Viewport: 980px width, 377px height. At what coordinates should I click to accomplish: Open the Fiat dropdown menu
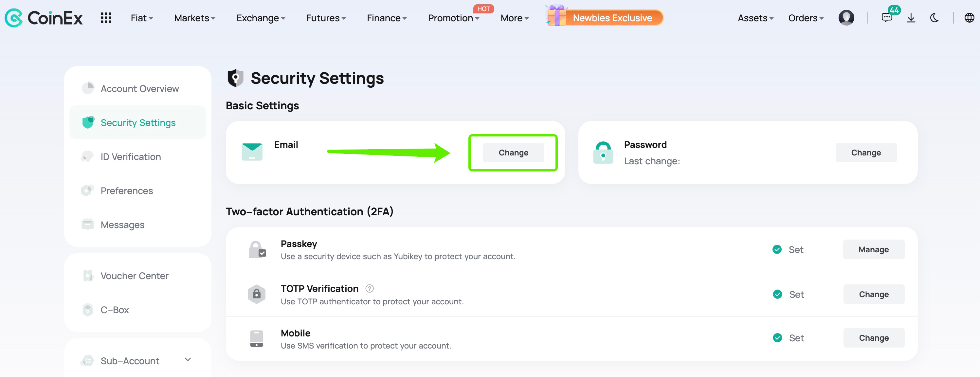pos(141,18)
